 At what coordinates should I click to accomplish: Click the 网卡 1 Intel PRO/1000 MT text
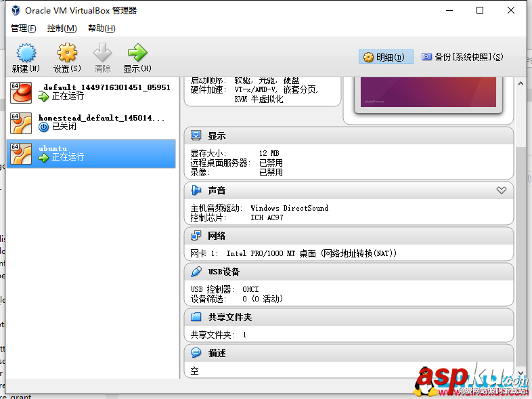tap(294, 253)
